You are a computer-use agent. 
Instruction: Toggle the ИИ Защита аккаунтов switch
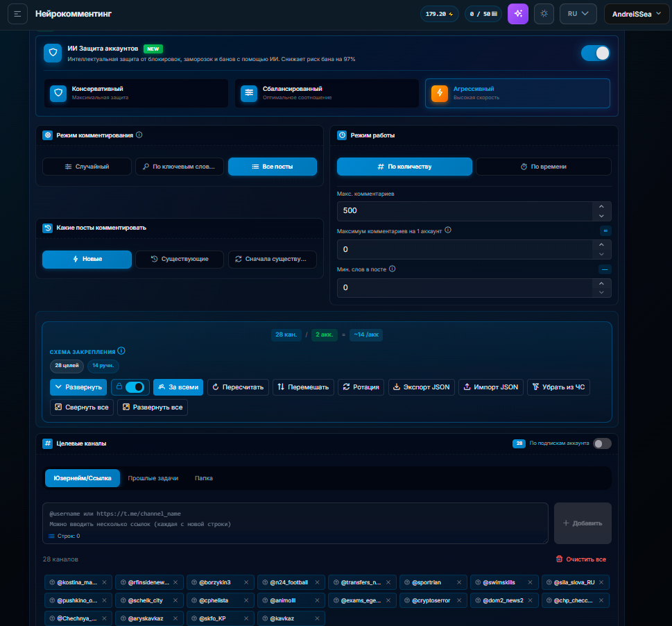[x=595, y=53]
